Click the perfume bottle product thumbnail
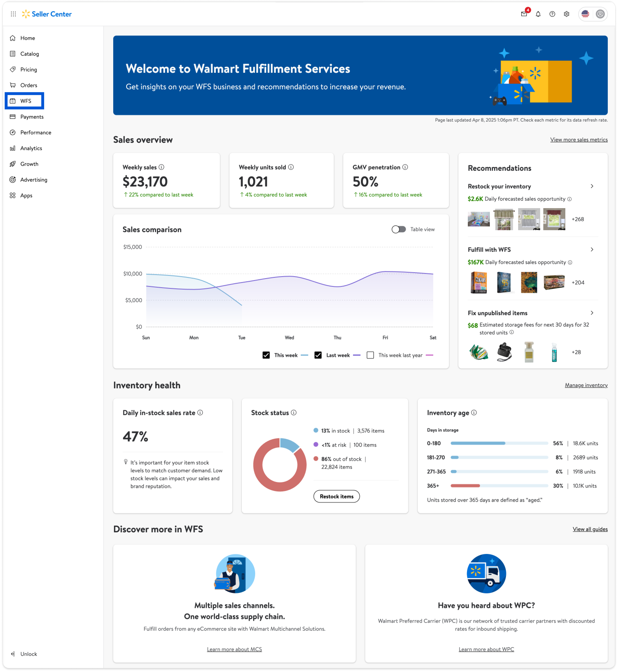 click(529, 352)
